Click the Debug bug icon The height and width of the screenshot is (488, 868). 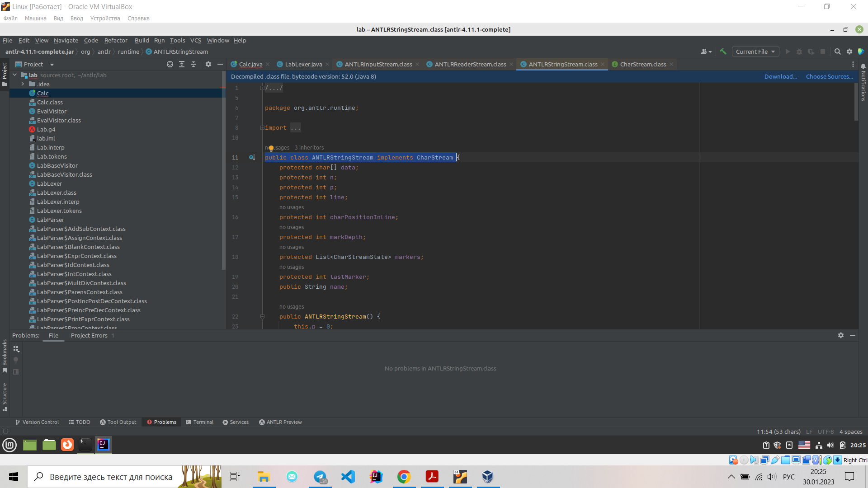(799, 52)
